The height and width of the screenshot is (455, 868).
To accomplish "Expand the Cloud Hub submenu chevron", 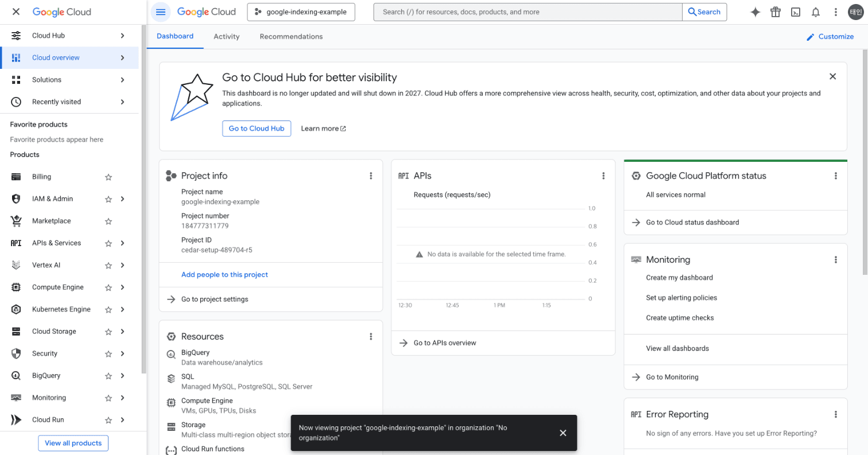I will tap(122, 36).
